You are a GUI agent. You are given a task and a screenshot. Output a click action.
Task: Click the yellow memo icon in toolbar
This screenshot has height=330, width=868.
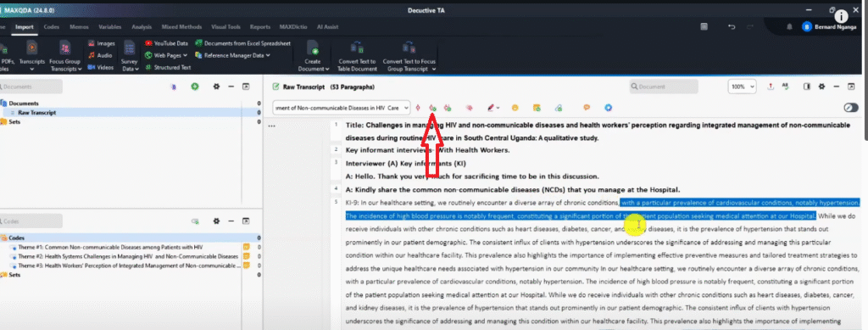click(x=537, y=108)
